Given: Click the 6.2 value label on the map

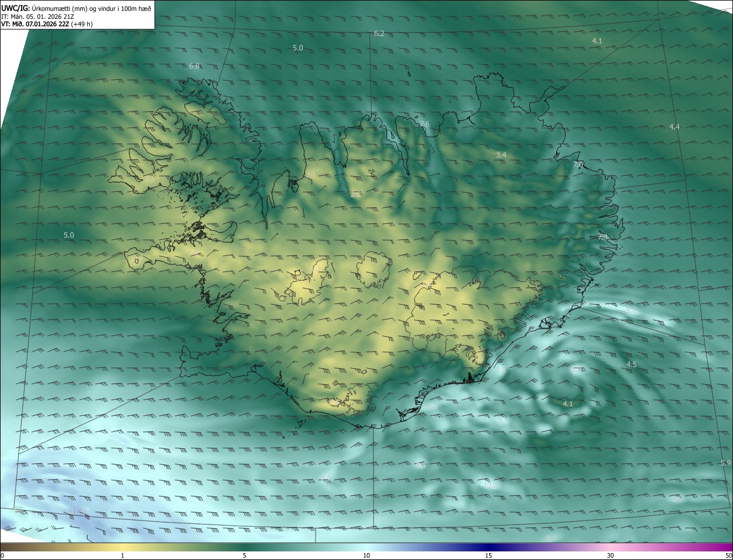Looking at the screenshot, I should [379, 34].
